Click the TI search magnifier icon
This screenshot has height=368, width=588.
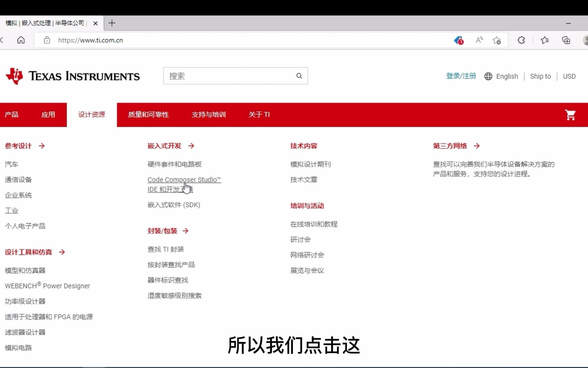(x=299, y=76)
